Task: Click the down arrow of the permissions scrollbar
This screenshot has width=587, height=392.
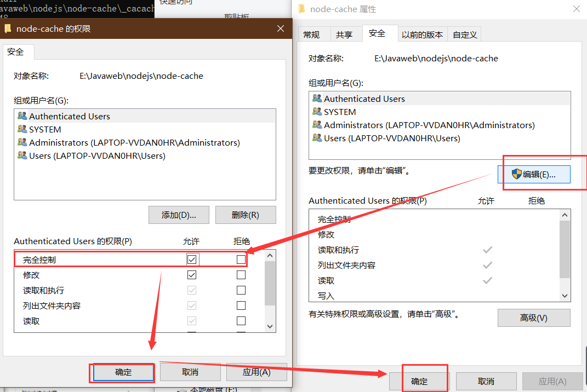Action: 270,326
